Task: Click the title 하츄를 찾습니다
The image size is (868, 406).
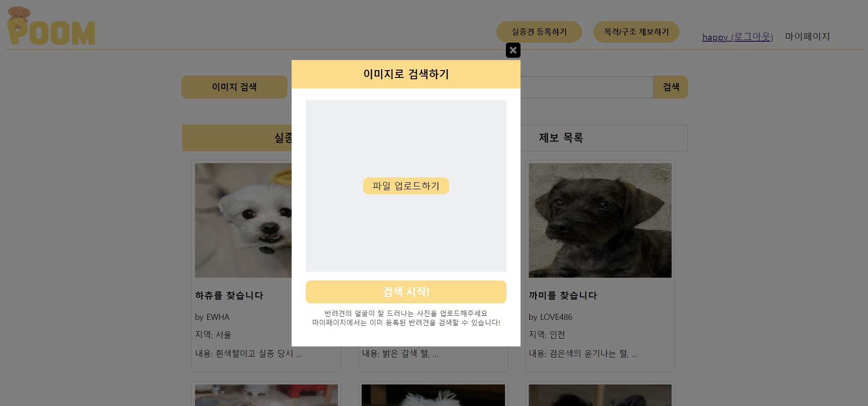Action: [229, 296]
